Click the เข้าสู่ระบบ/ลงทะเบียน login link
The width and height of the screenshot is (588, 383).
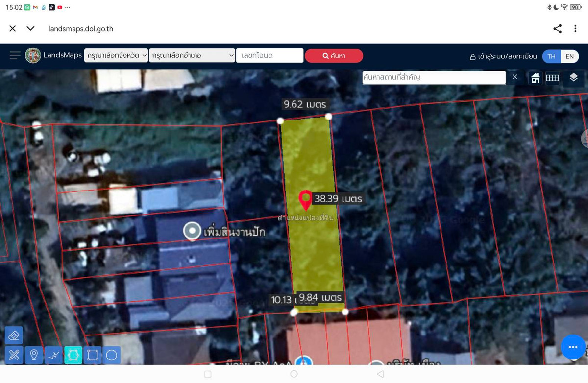(x=503, y=56)
